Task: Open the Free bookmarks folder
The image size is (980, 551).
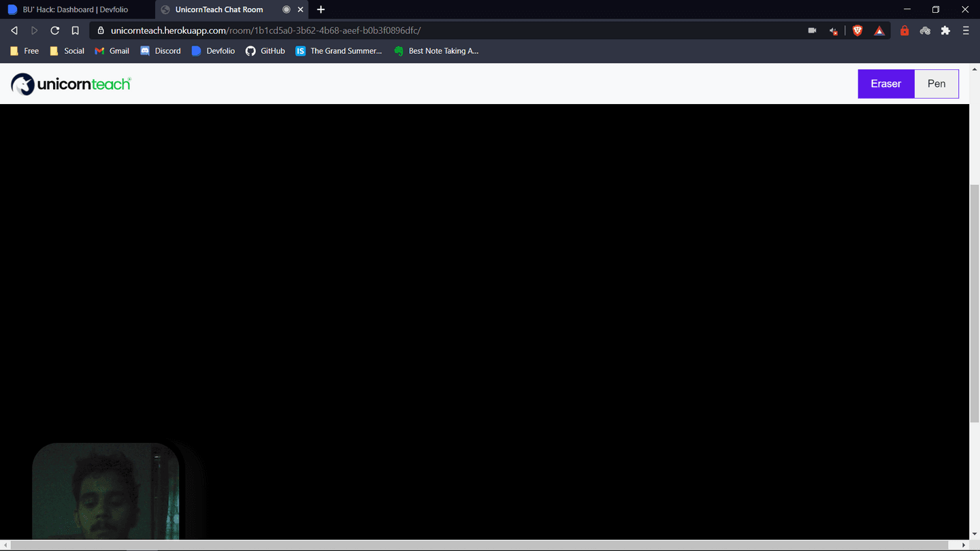Action: pyautogui.click(x=24, y=51)
